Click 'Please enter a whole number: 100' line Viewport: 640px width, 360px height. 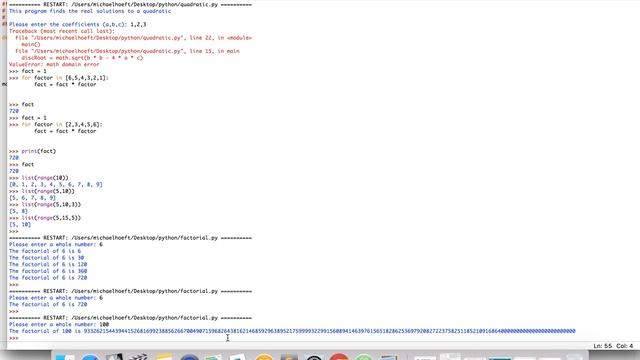59,324
